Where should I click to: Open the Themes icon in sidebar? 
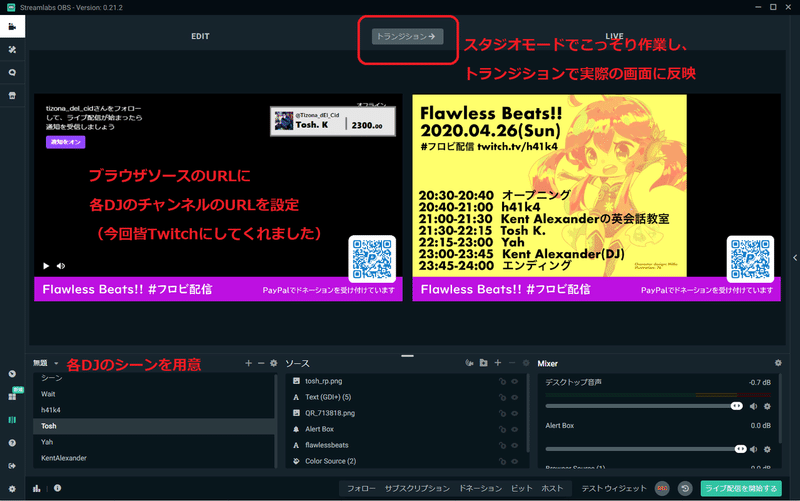[x=12, y=49]
